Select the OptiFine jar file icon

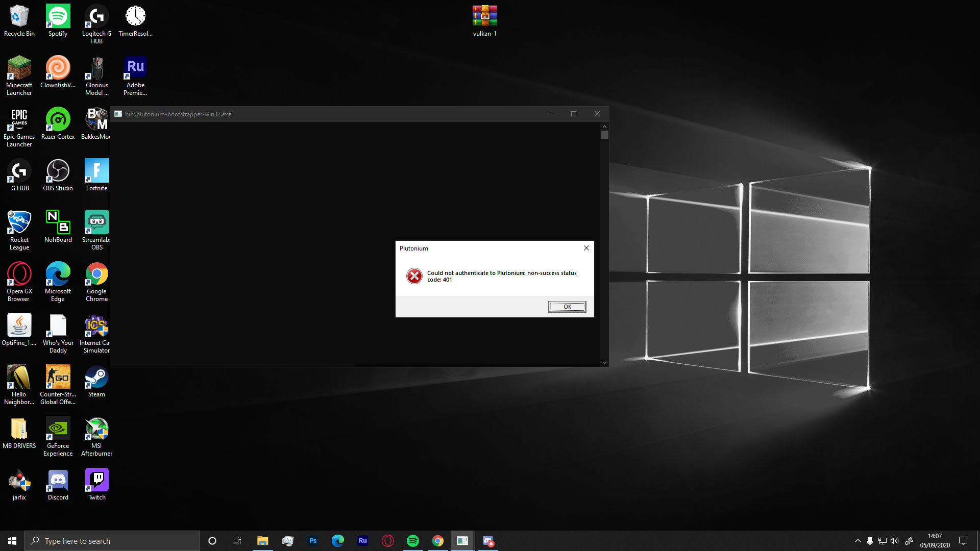[19, 330]
